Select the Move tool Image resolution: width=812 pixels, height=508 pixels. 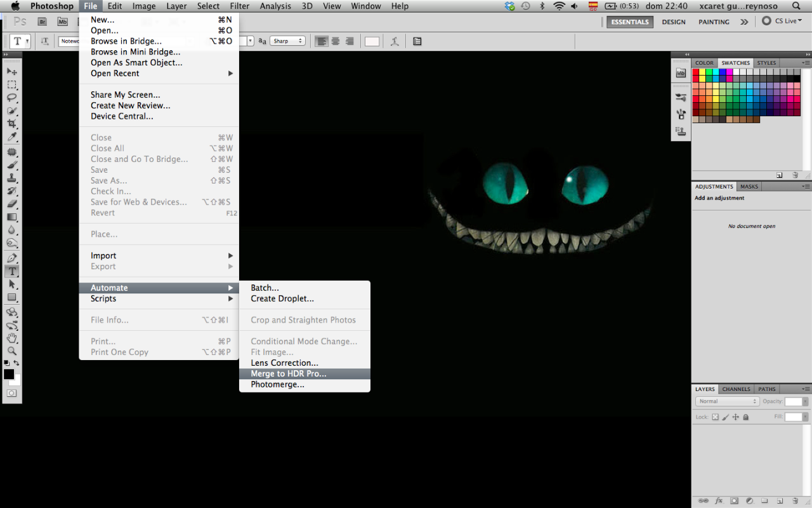(x=12, y=71)
